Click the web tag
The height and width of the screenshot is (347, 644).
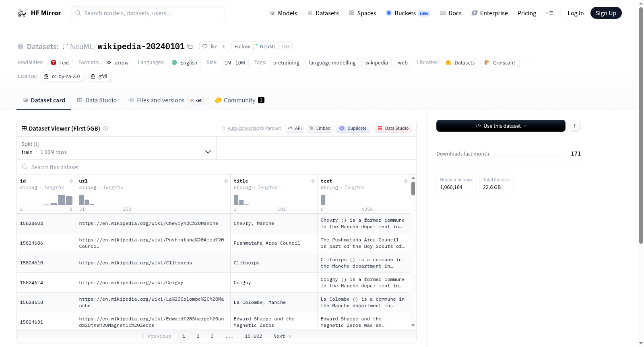[x=402, y=62]
